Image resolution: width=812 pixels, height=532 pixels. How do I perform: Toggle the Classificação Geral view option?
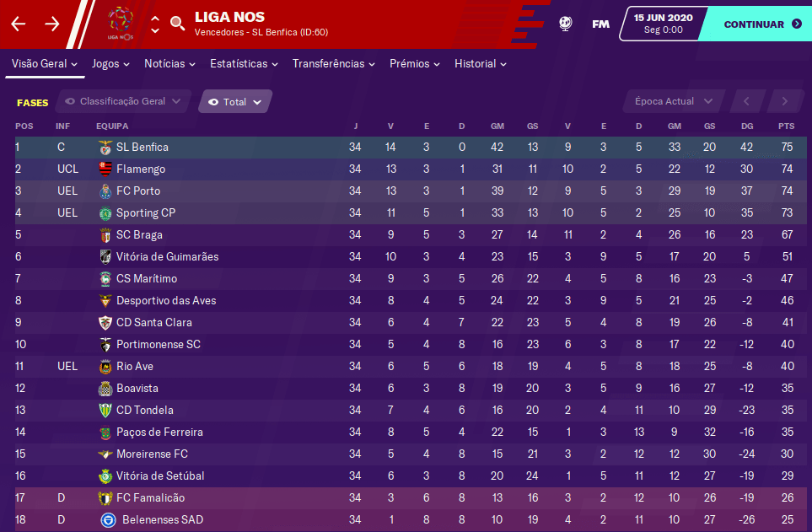coord(123,101)
